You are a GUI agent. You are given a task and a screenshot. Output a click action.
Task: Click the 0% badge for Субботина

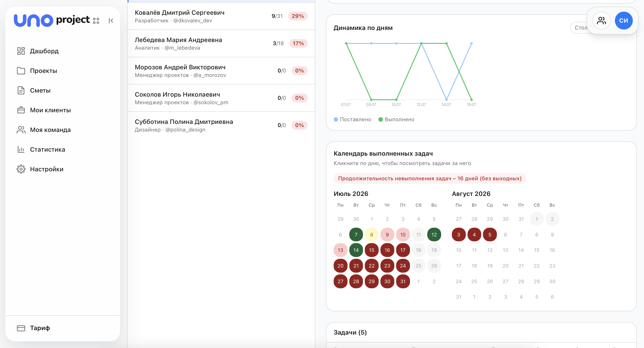(x=300, y=125)
